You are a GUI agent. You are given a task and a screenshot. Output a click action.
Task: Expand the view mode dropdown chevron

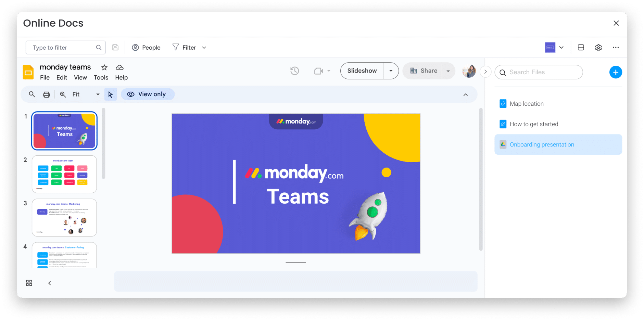point(561,48)
